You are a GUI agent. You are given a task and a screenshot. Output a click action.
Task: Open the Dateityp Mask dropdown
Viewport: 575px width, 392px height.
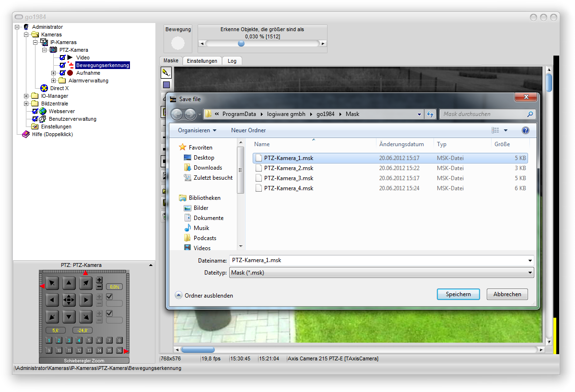click(381, 273)
